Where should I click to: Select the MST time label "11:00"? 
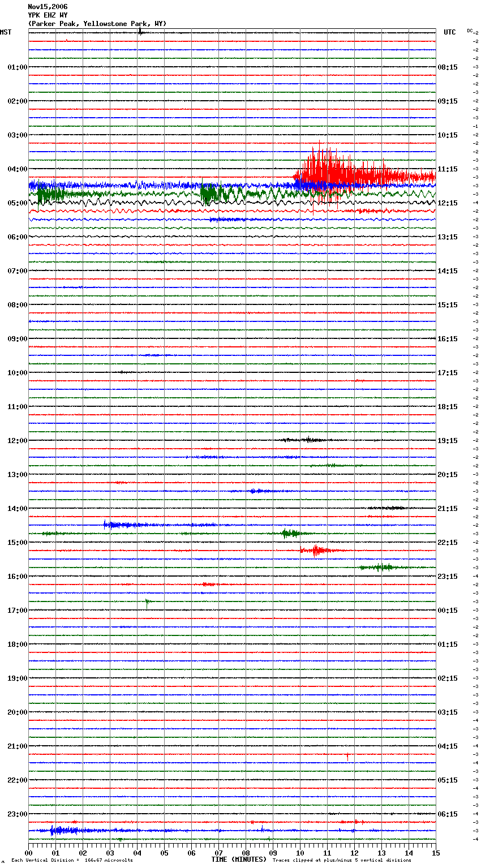click(x=18, y=407)
